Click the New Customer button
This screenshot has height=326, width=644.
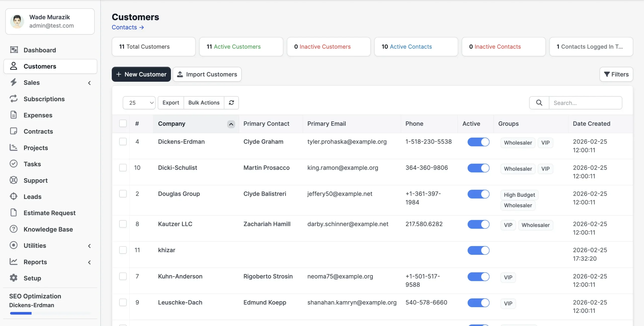(x=141, y=74)
